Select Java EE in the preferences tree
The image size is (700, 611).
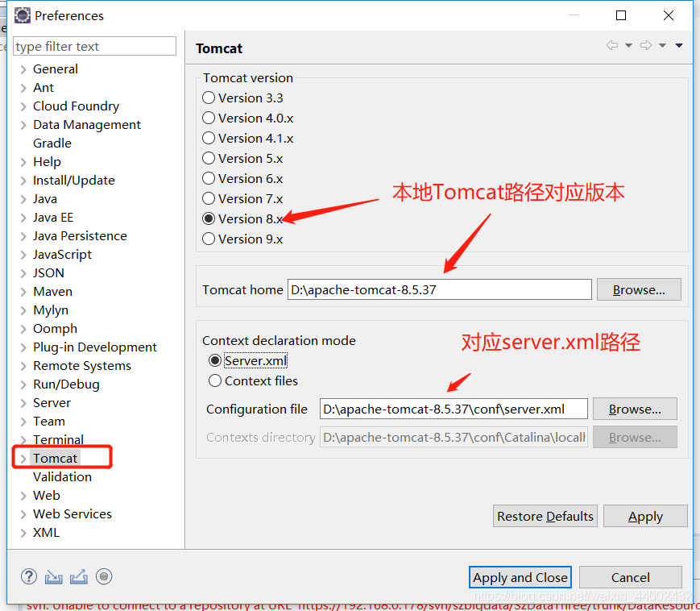(x=53, y=218)
